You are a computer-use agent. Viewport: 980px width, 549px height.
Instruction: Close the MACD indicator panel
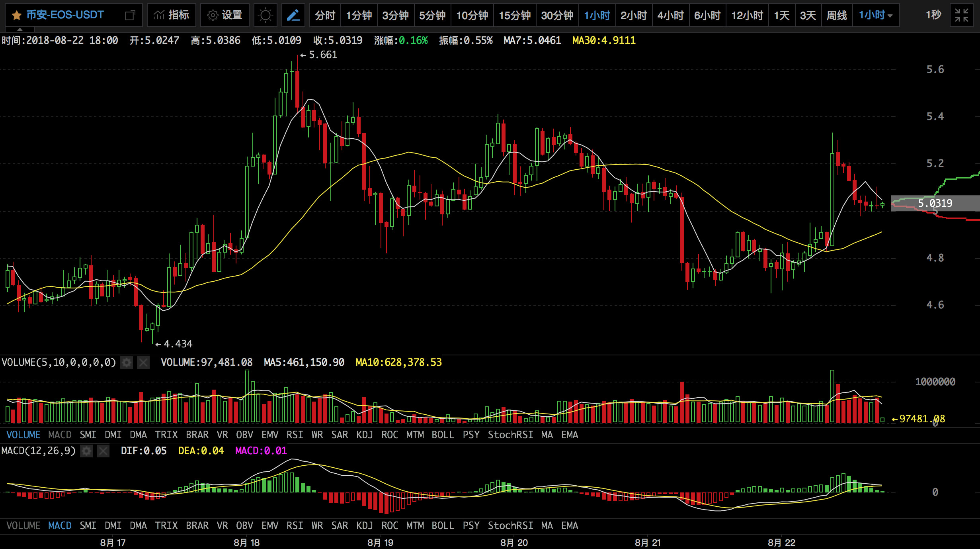click(x=103, y=451)
